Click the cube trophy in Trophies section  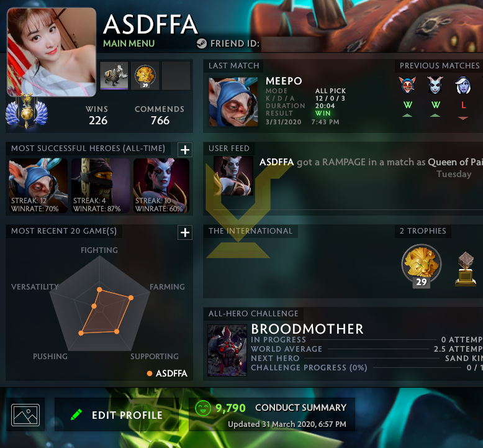coord(466,269)
